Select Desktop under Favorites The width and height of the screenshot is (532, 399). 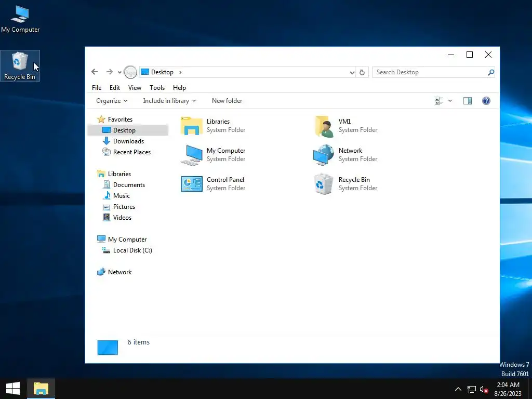[x=128, y=130]
